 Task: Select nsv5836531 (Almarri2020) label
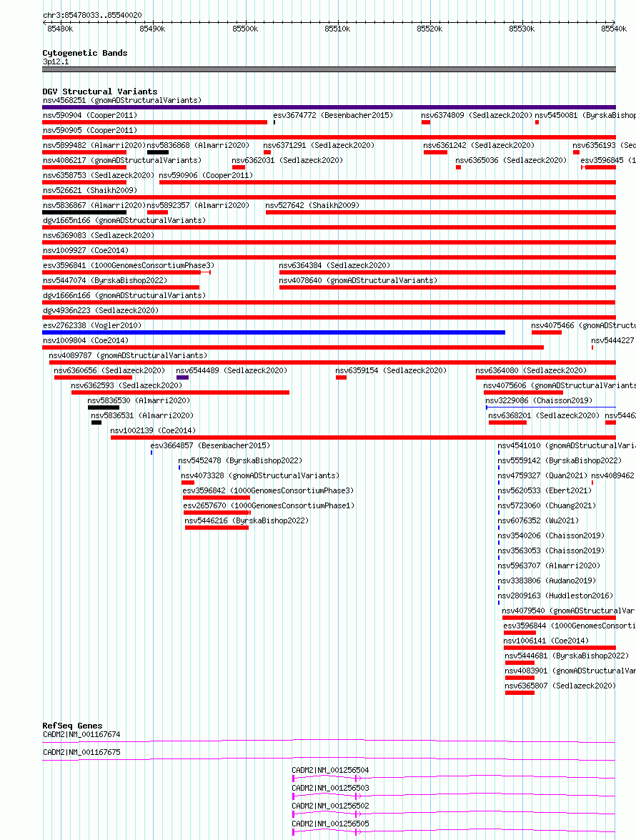tap(142, 415)
